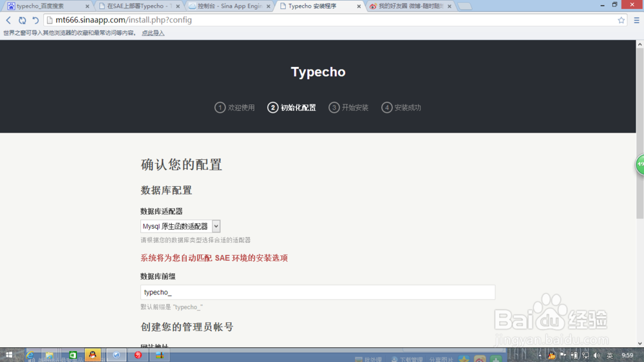
Task: Click the page icon in the address bar
Action: click(x=50, y=20)
